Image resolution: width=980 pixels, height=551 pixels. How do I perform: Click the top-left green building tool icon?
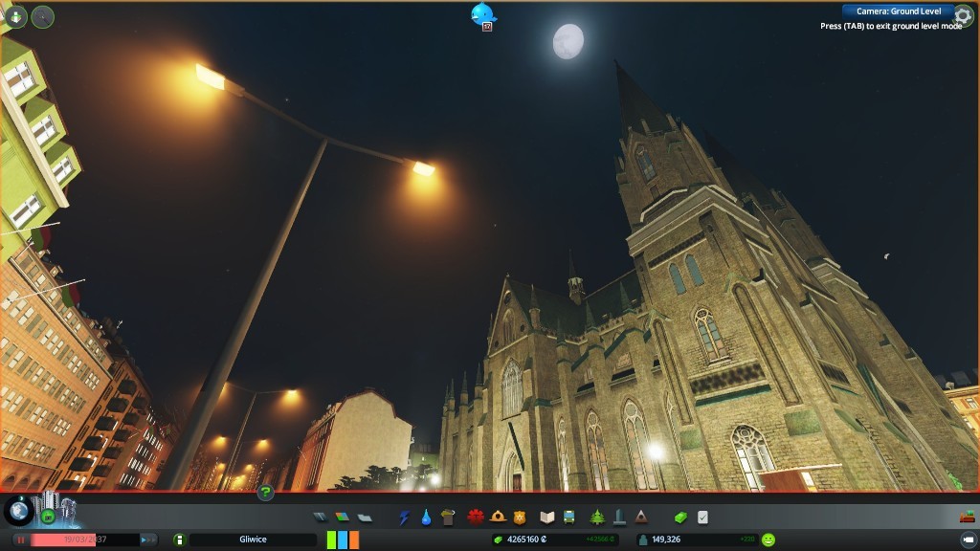pyautogui.click(x=15, y=16)
